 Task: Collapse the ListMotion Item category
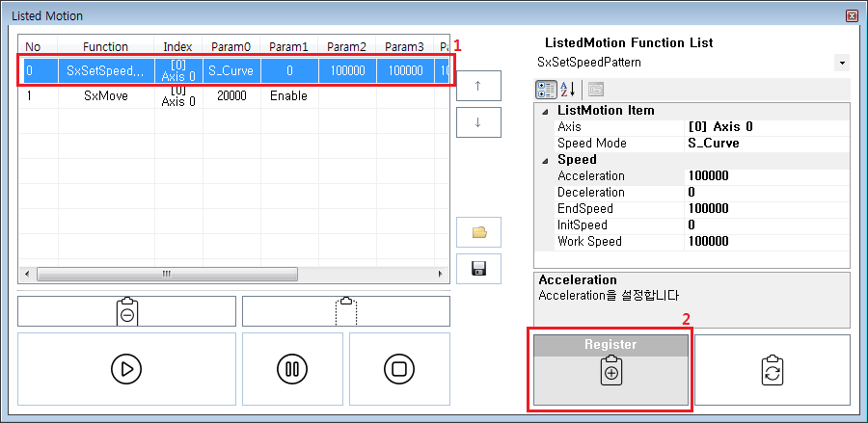(546, 111)
